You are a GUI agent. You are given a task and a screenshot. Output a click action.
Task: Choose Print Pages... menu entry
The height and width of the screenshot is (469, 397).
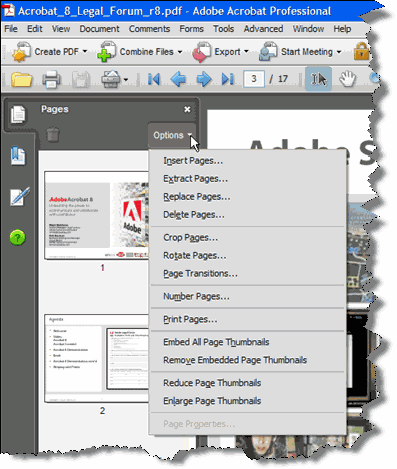click(x=247, y=320)
